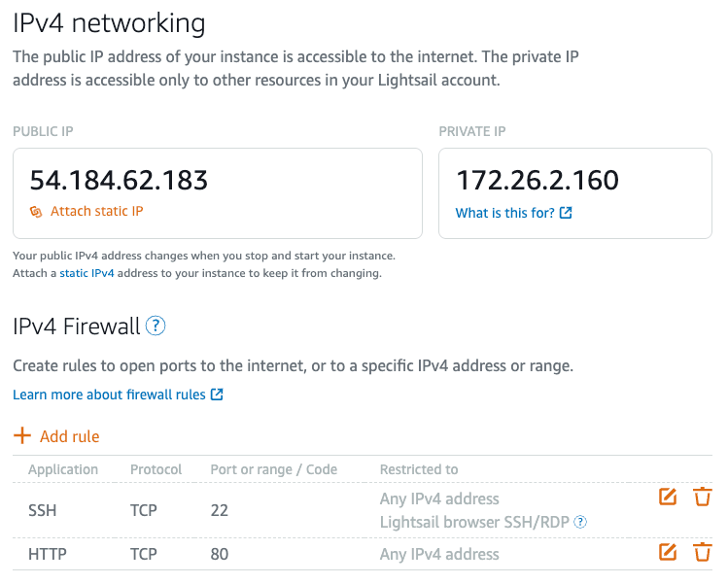
Task: Edit the SSH firewall rule
Action: point(668,497)
